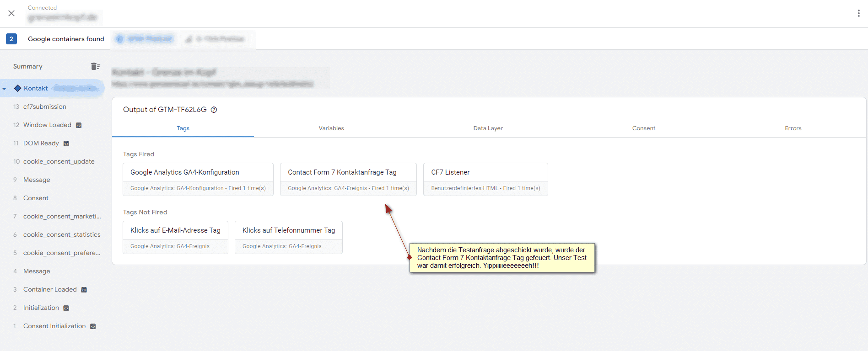Click the blurred connected domain name
Viewport: 868px width, 351px height.
[x=63, y=17]
